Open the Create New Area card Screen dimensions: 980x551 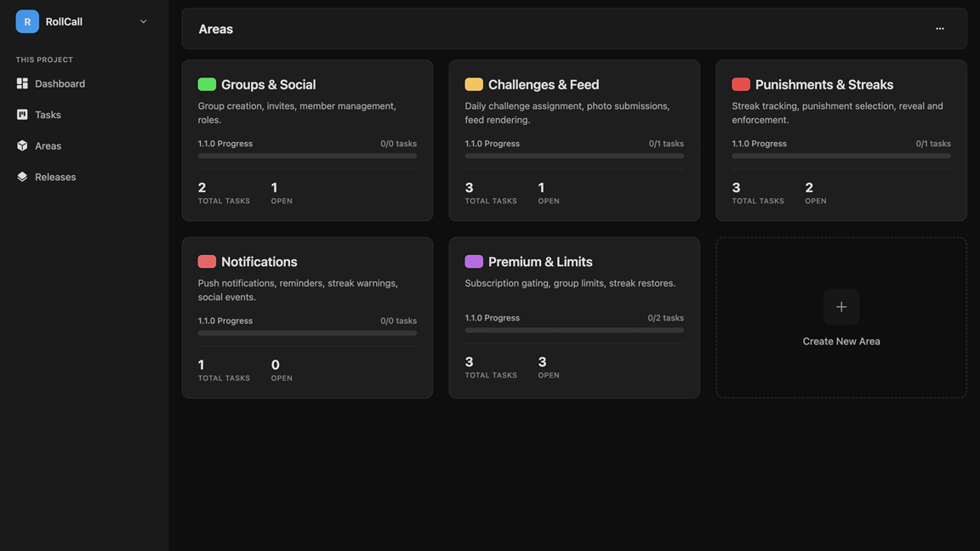click(x=841, y=316)
